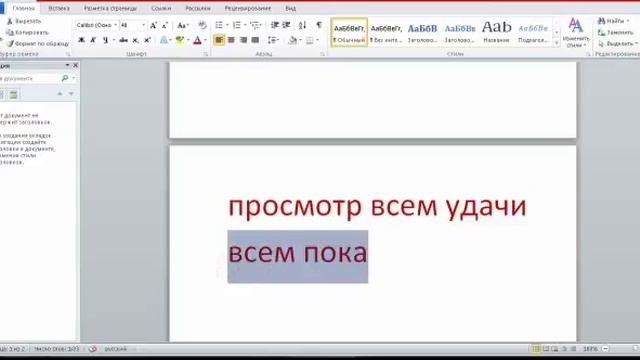Apply strikethrough formatting
The image size is (640, 360).
pos(123,40)
